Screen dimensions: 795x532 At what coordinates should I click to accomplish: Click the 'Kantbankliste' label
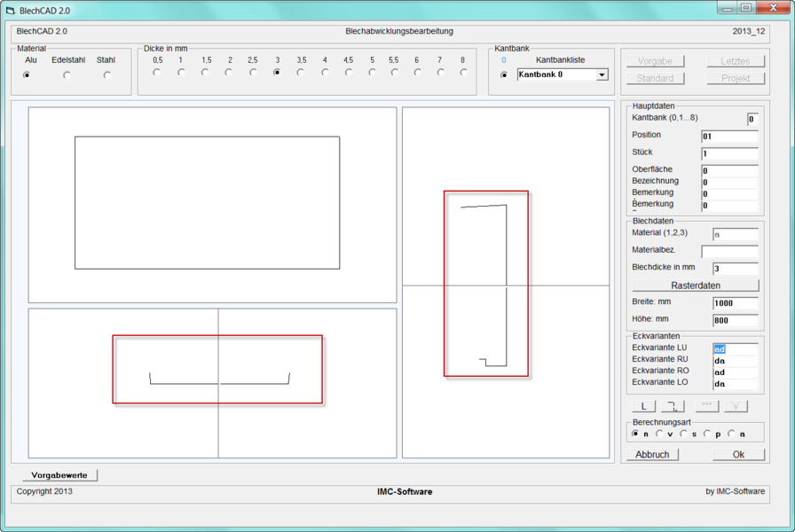pos(560,59)
